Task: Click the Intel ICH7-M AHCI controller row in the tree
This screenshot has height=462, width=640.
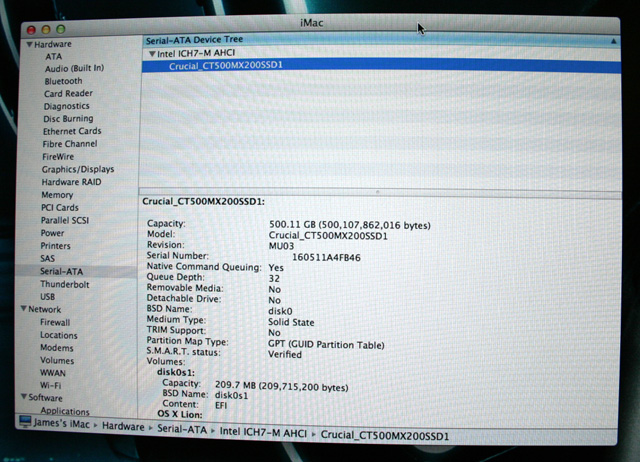Action: 381,53
